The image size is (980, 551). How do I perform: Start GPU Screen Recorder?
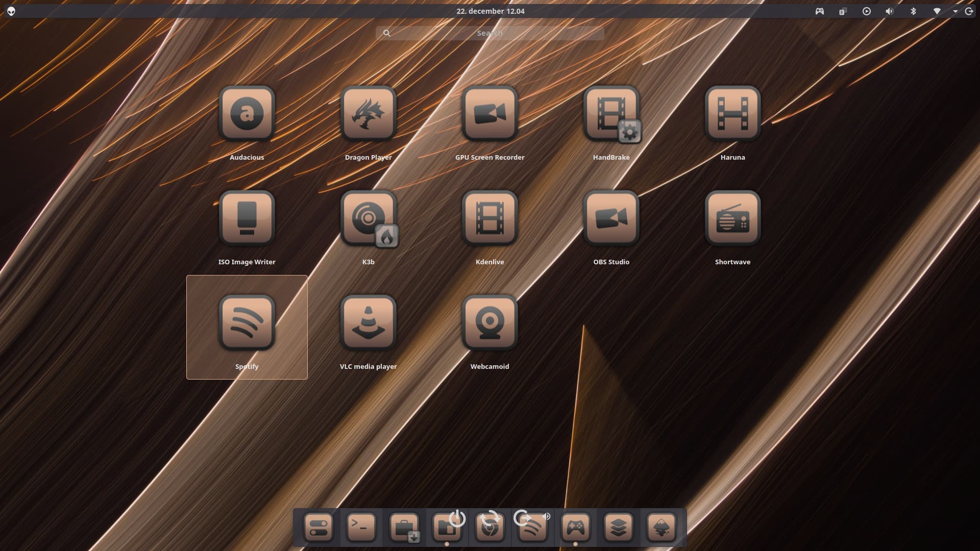click(x=489, y=113)
